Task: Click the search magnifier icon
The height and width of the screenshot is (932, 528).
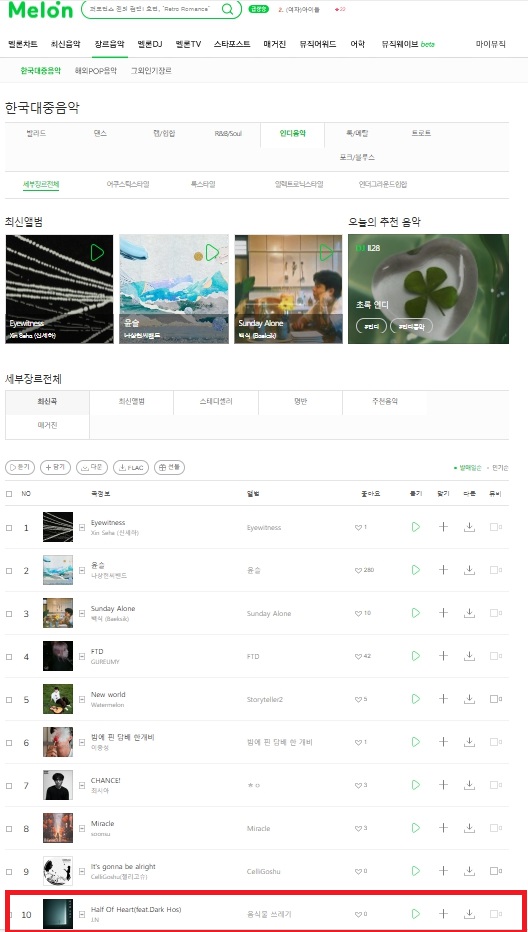Action: click(227, 9)
